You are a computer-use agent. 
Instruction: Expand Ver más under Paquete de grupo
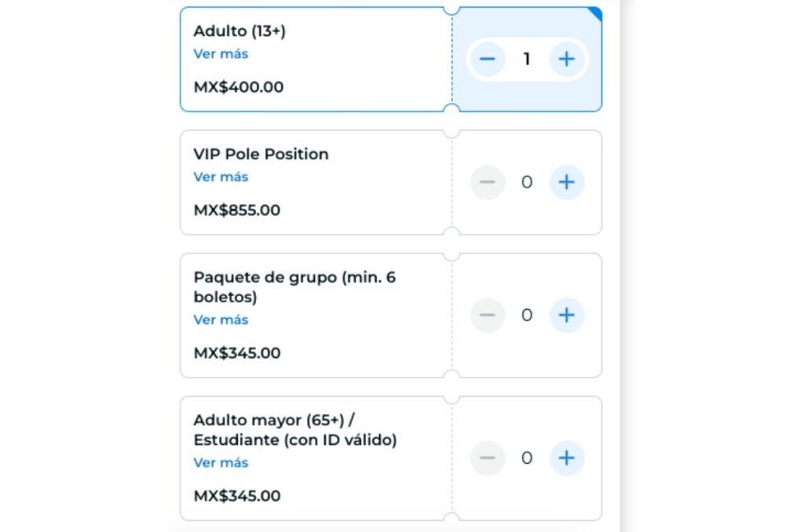click(221, 320)
